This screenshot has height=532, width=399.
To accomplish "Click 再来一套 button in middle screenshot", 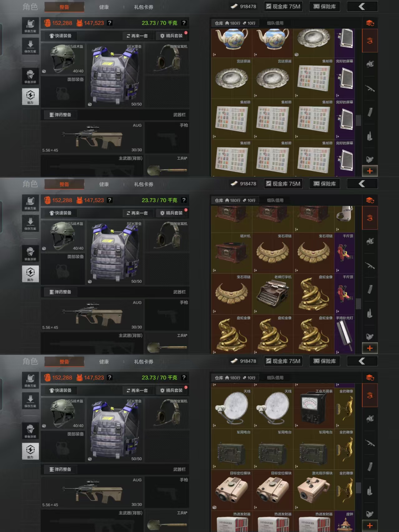I will click(137, 213).
